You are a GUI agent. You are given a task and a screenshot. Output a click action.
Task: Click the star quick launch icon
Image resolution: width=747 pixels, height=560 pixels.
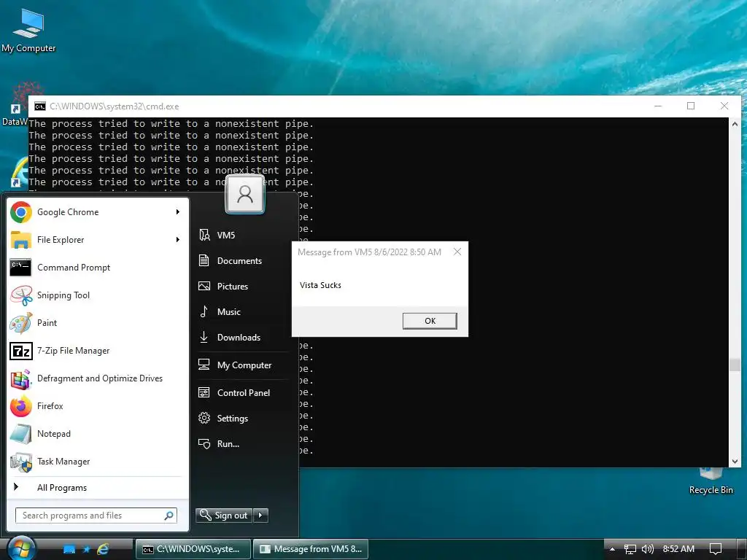(86, 549)
